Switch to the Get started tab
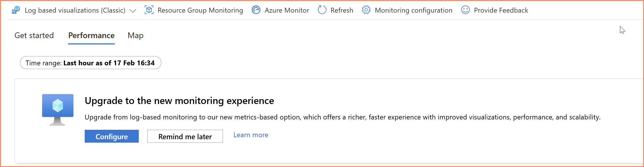This screenshot has width=644, height=167. 34,36
